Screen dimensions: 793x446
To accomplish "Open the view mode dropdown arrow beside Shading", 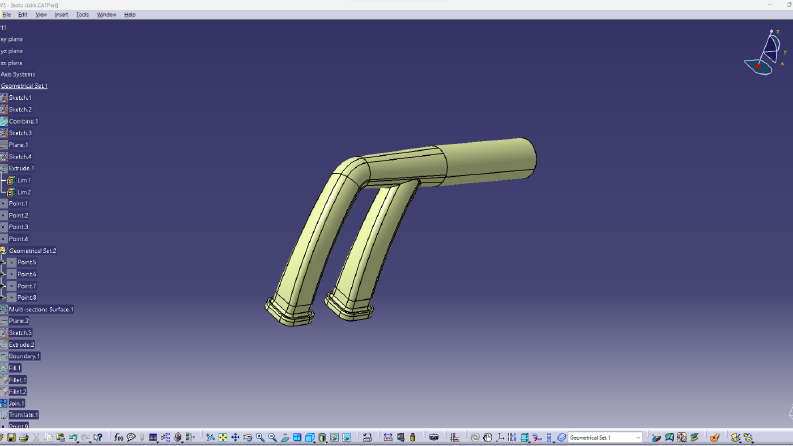I will (327, 441).
